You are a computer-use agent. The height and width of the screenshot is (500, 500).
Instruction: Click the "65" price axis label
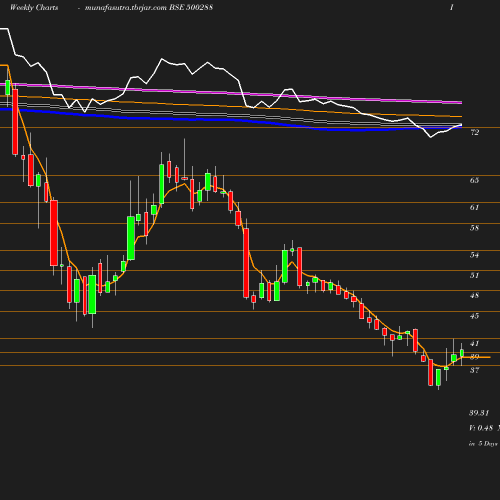pyautogui.click(x=475, y=180)
